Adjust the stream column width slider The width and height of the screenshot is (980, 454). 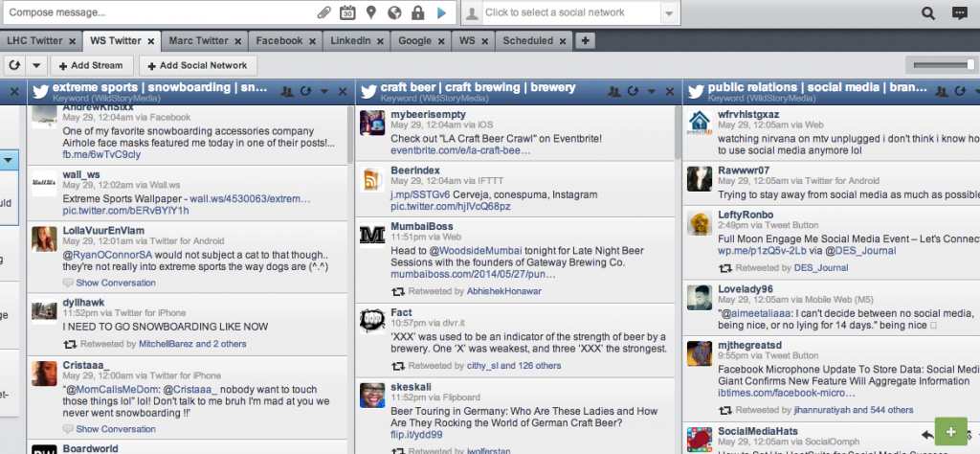click(944, 64)
